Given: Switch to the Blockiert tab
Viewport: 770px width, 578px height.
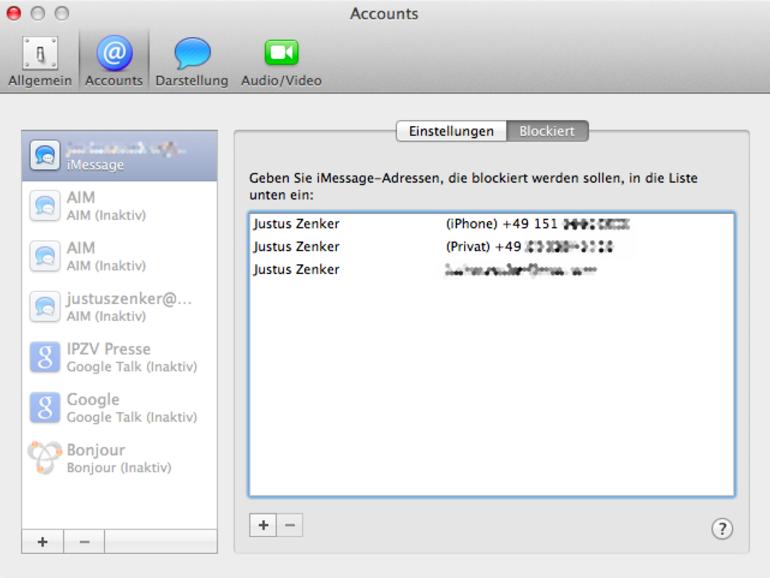Looking at the screenshot, I should (x=547, y=131).
